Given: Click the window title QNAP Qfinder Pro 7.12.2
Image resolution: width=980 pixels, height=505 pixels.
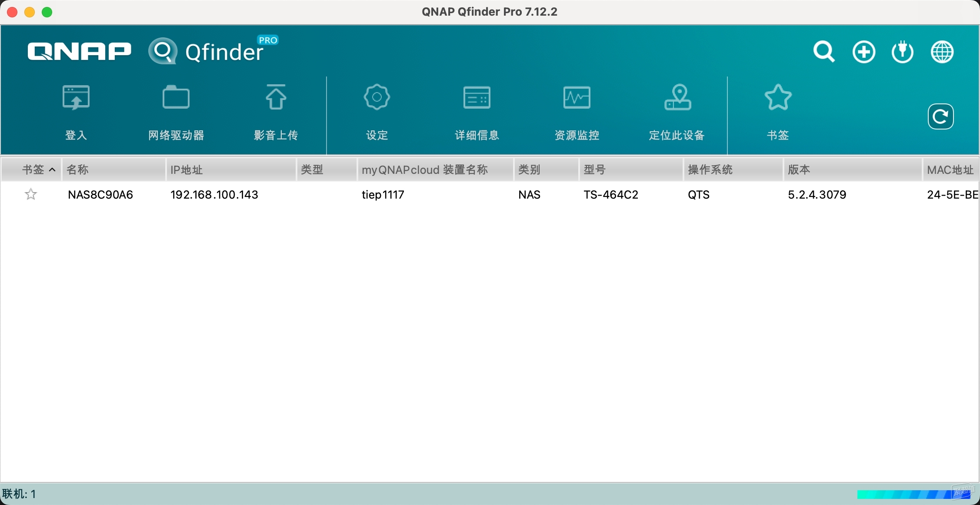Looking at the screenshot, I should (x=490, y=12).
